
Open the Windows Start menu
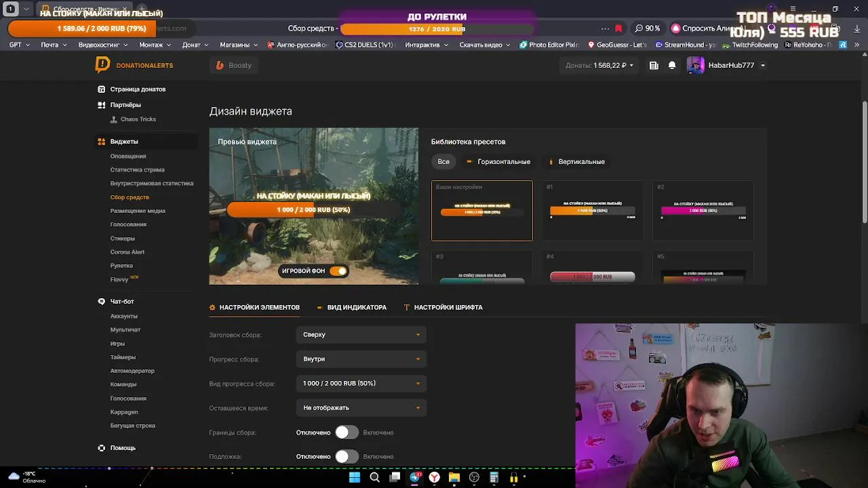355,478
